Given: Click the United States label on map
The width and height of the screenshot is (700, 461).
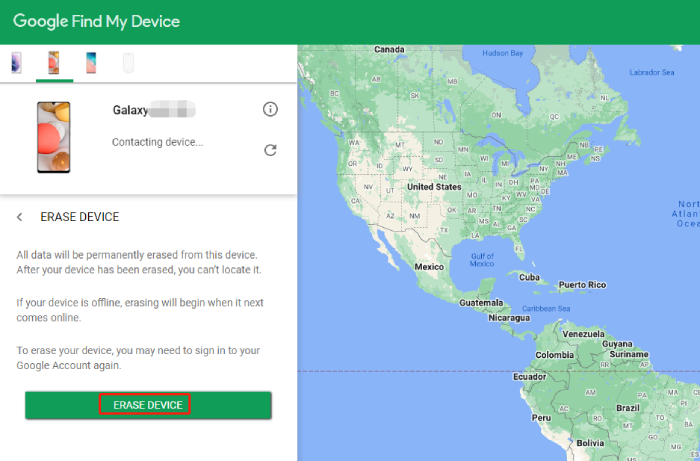Looking at the screenshot, I should tap(434, 187).
